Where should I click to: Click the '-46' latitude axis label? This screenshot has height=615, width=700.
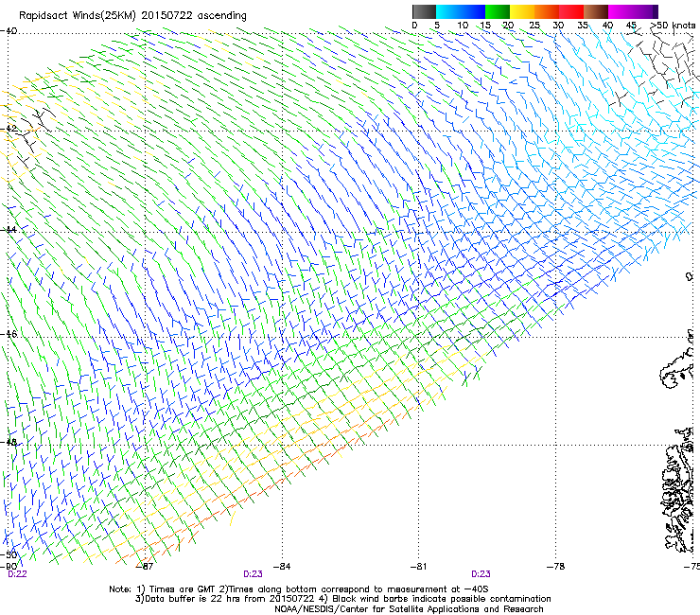pos(9,334)
